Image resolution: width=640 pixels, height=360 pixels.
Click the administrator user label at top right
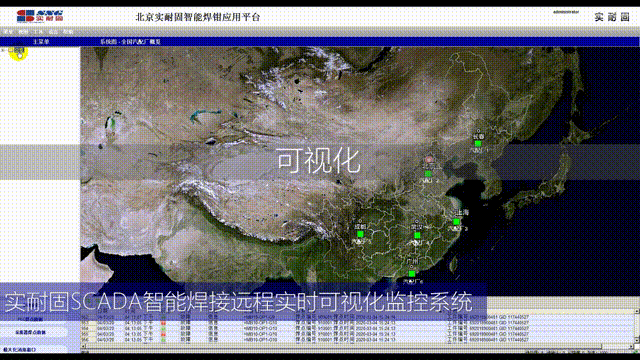[566, 12]
